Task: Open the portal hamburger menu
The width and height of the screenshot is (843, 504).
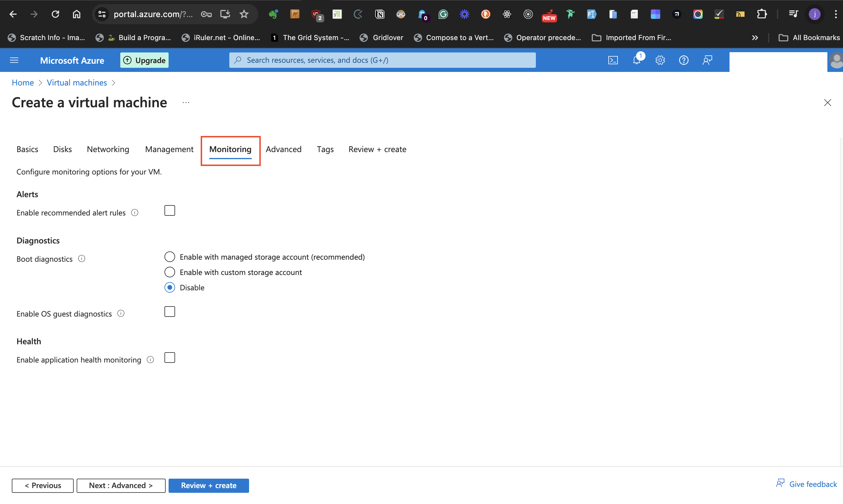Action: click(x=14, y=60)
